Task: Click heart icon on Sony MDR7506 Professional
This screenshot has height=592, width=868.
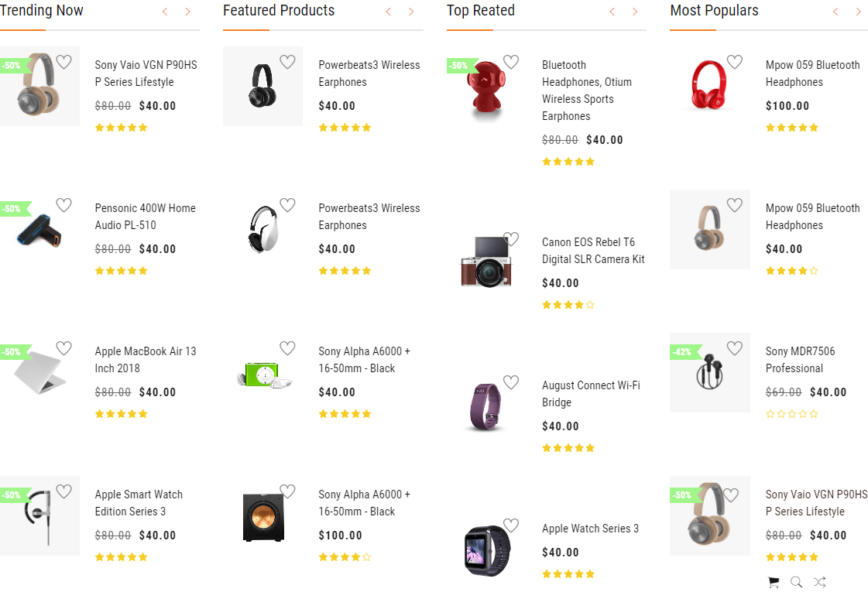Action: pyautogui.click(x=734, y=348)
